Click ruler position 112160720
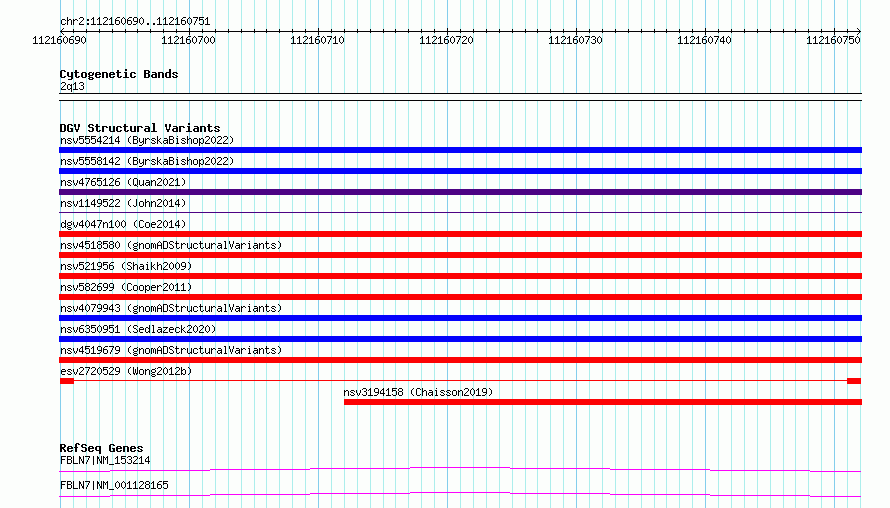 pyautogui.click(x=446, y=40)
